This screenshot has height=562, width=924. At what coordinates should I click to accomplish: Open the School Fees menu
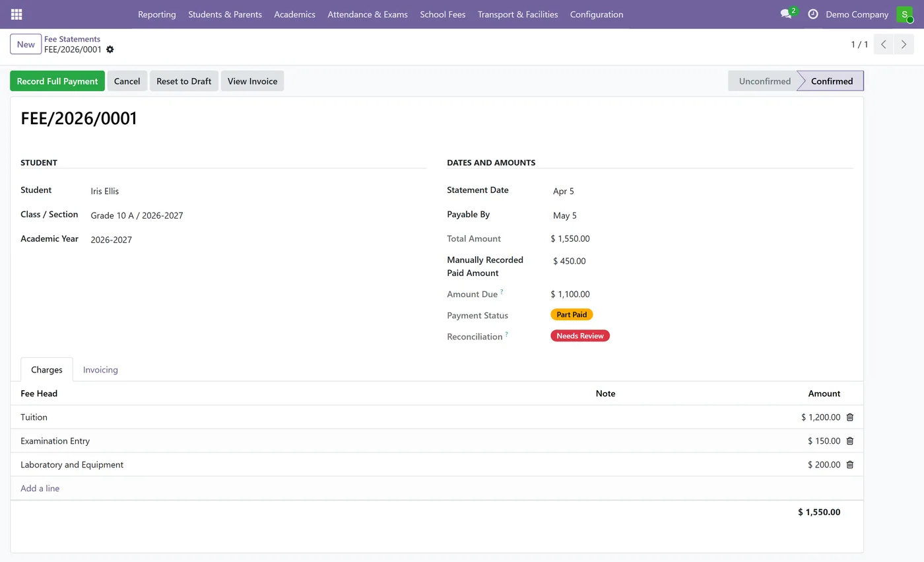(443, 14)
